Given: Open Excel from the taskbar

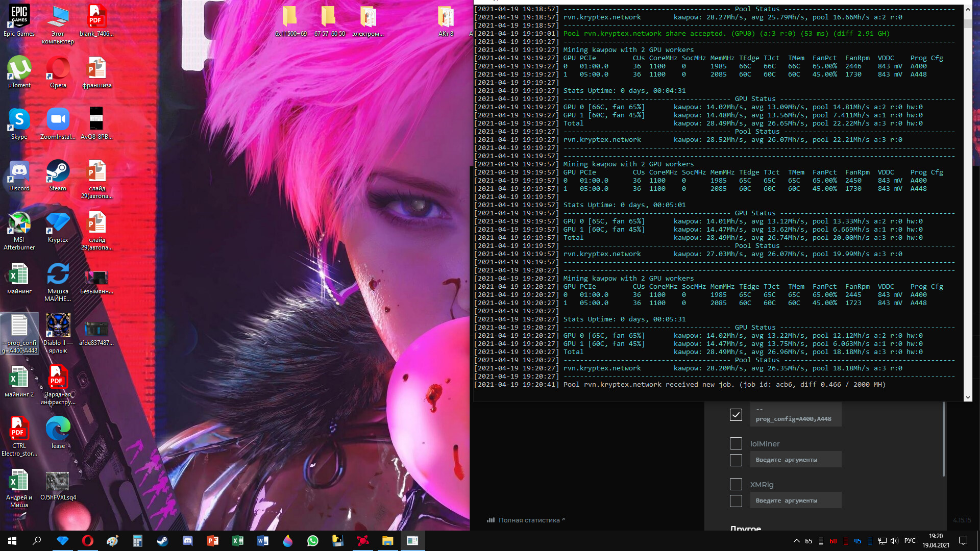Looking at the screenshot, I should (237, 541).
